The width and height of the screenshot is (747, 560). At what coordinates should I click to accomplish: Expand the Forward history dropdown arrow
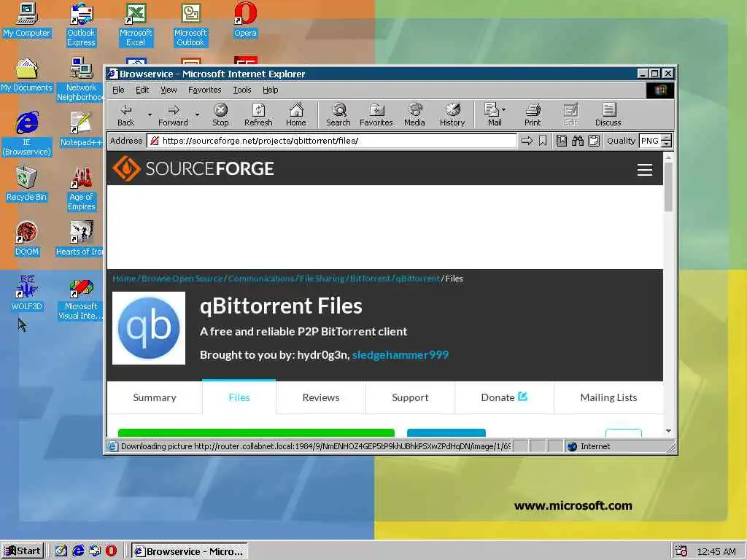click(197, 114)
